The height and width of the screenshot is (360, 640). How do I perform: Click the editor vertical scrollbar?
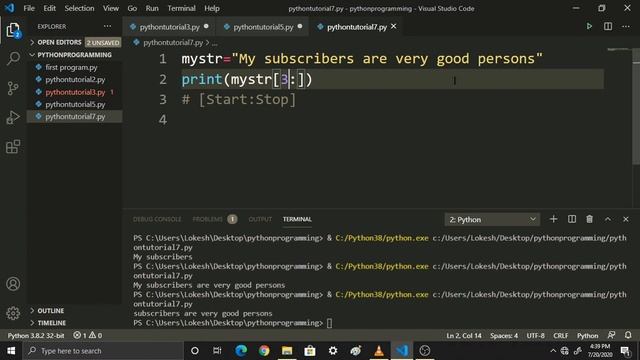coord(636,106)
